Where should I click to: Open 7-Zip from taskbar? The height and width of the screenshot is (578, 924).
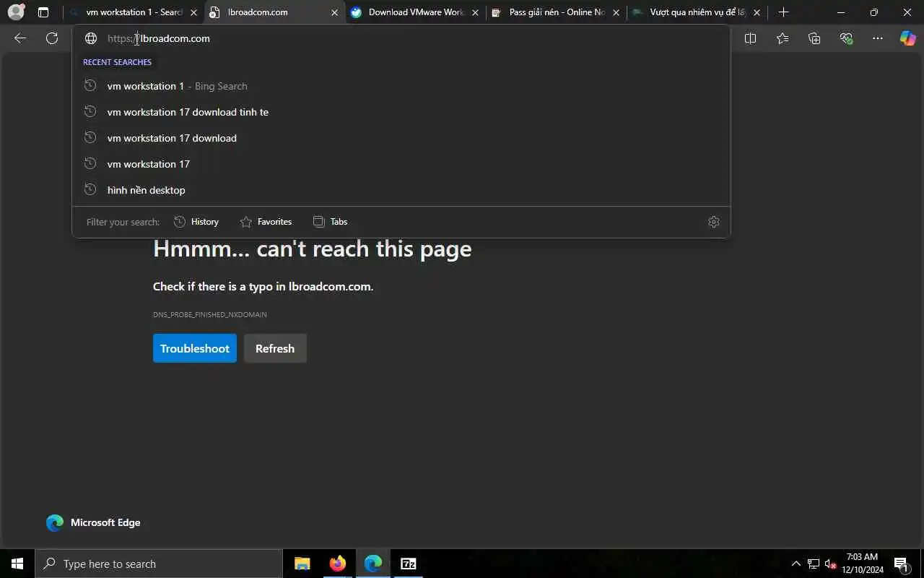(408, 564)
